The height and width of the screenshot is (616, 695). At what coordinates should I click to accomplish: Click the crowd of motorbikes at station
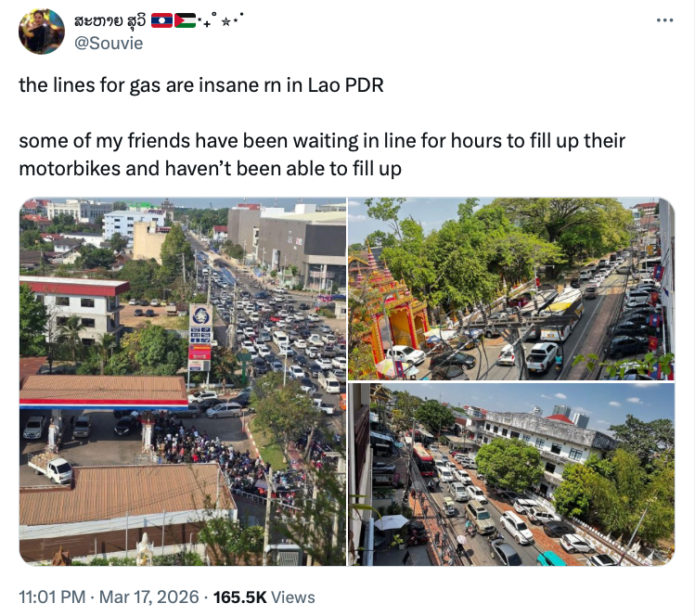point(209,455)
